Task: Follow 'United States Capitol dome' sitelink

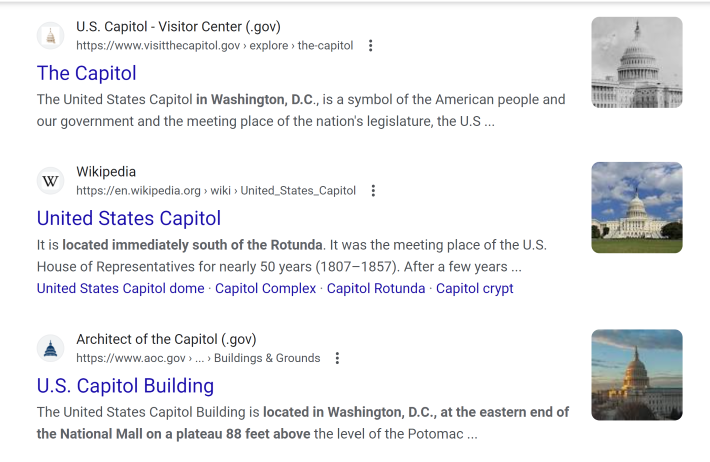Action: coord(120,289)
